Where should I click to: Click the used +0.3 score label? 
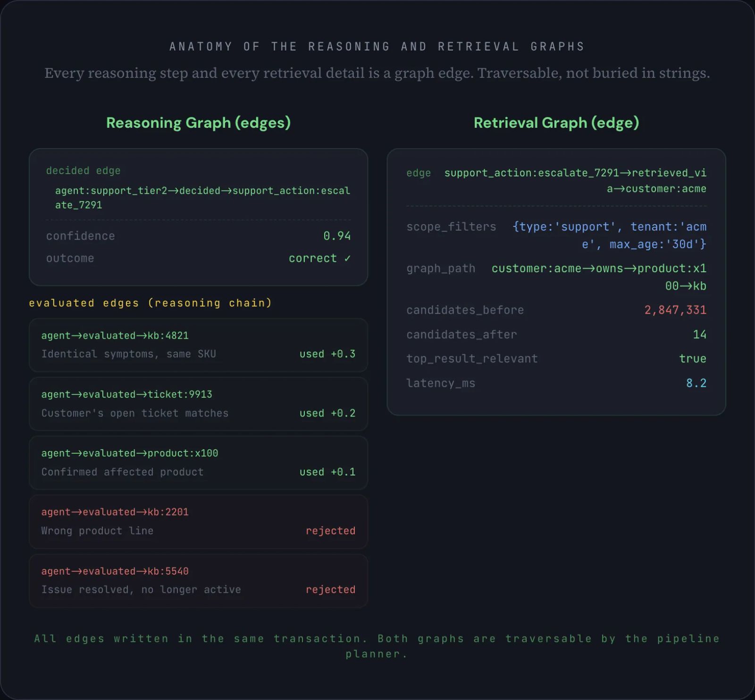[327, 354]
